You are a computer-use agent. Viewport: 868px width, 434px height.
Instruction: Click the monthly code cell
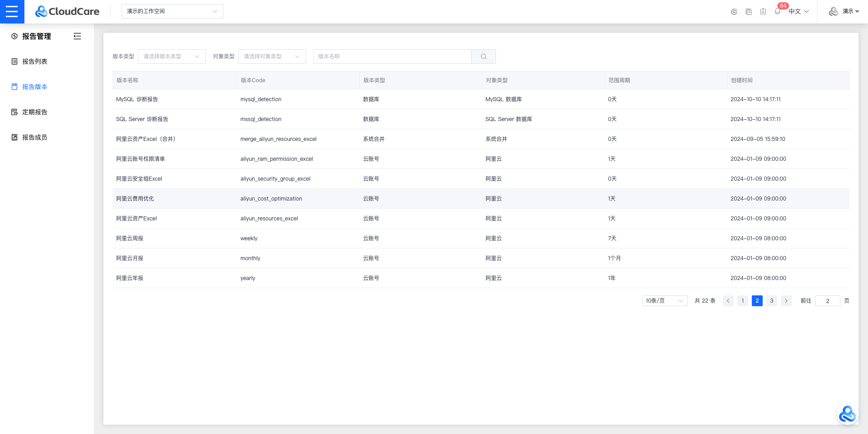pos(250,258)
